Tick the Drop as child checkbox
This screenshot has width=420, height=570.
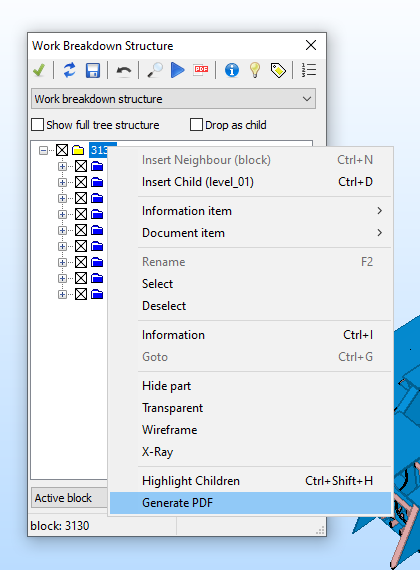[196, 125]
